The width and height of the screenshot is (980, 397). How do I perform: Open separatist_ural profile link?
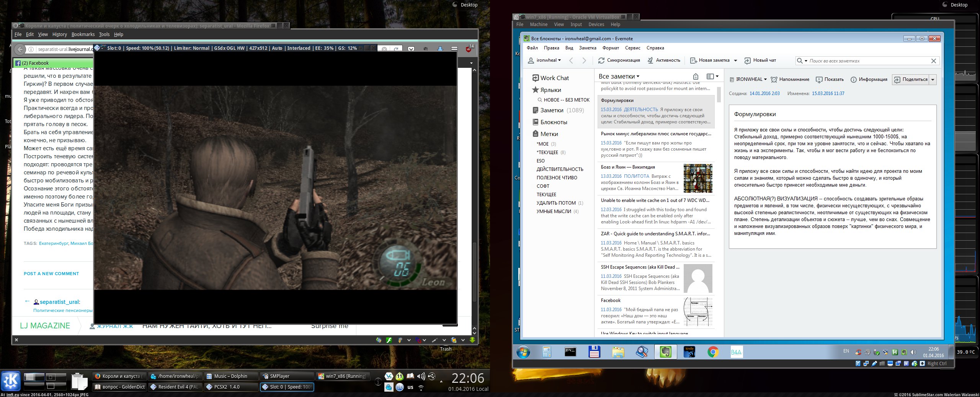point(59,302)
